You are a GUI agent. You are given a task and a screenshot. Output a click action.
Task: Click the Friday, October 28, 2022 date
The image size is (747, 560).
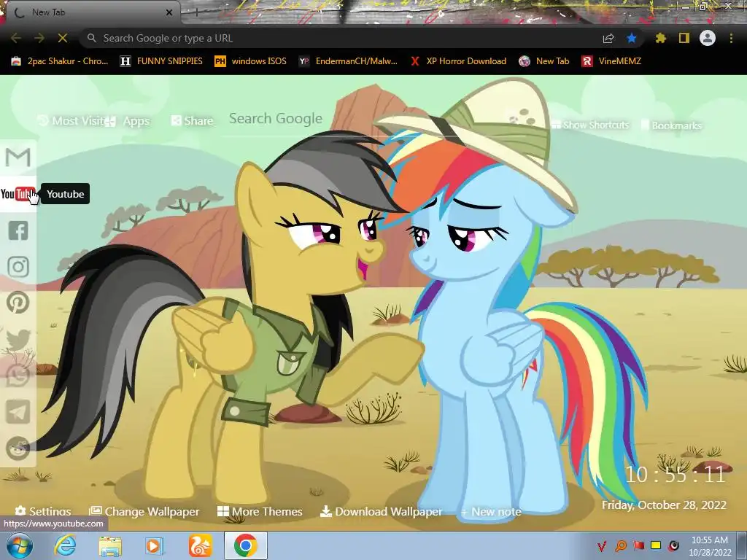(x=664, y=505)
